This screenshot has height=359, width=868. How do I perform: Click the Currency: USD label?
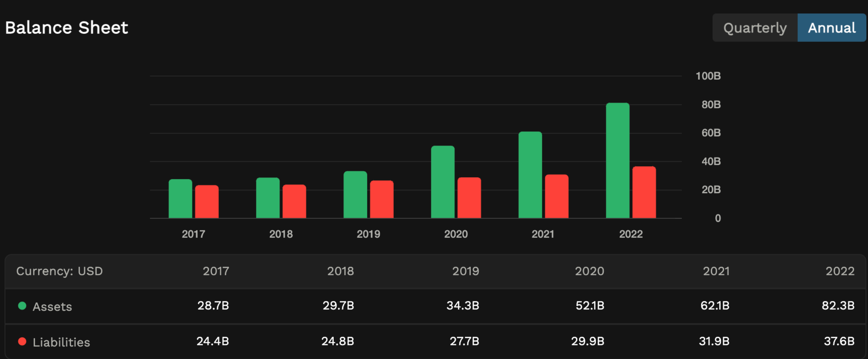point(59,271)
